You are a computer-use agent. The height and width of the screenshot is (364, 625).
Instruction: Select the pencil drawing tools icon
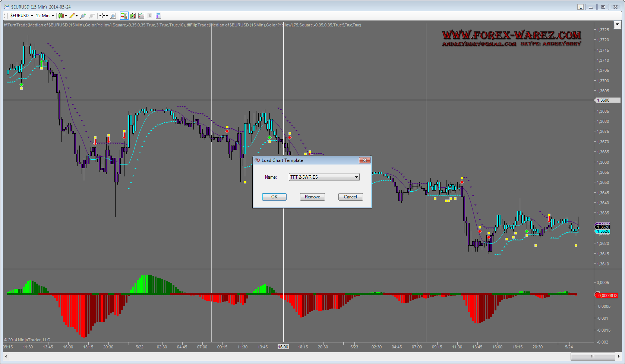tap(73, 16)
